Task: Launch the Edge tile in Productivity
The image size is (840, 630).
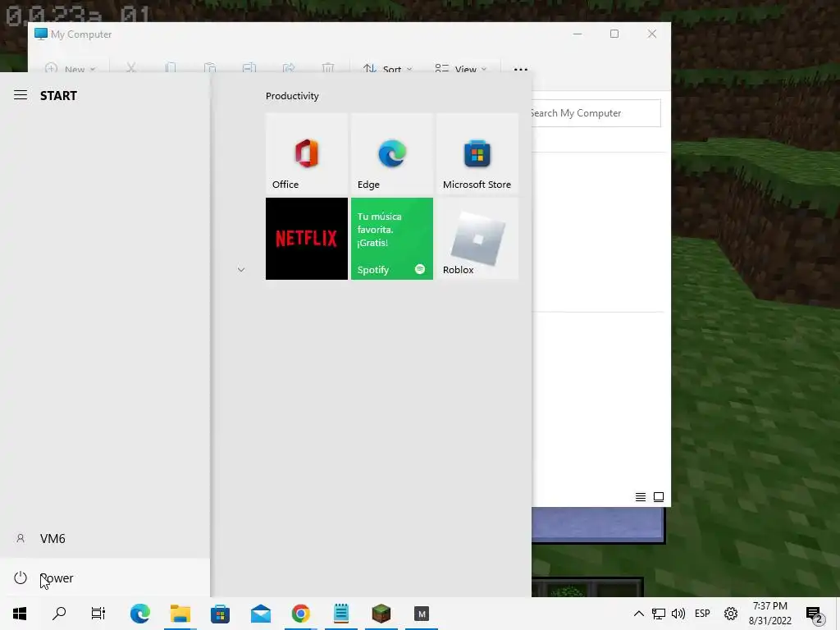Action: click(x=391, y=153)
